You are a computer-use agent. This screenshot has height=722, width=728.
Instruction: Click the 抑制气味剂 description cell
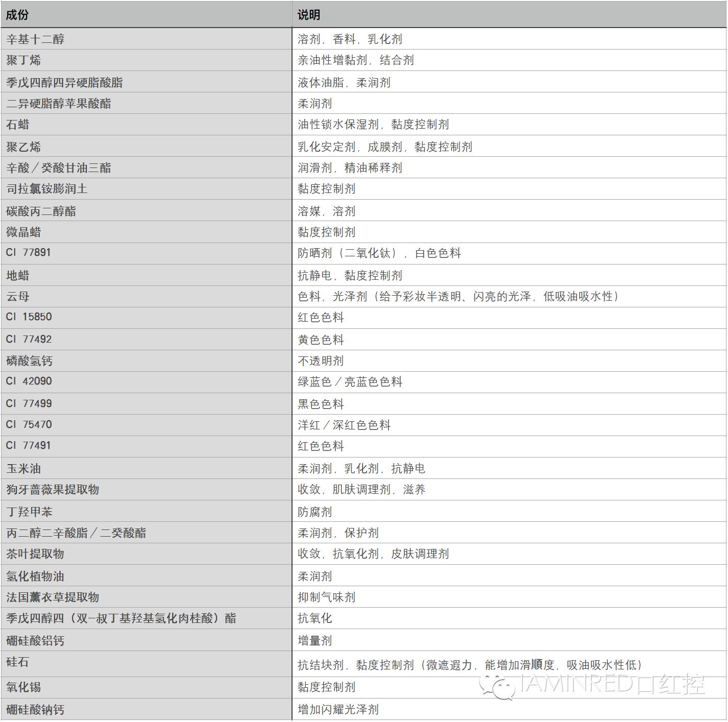point(326,597)
